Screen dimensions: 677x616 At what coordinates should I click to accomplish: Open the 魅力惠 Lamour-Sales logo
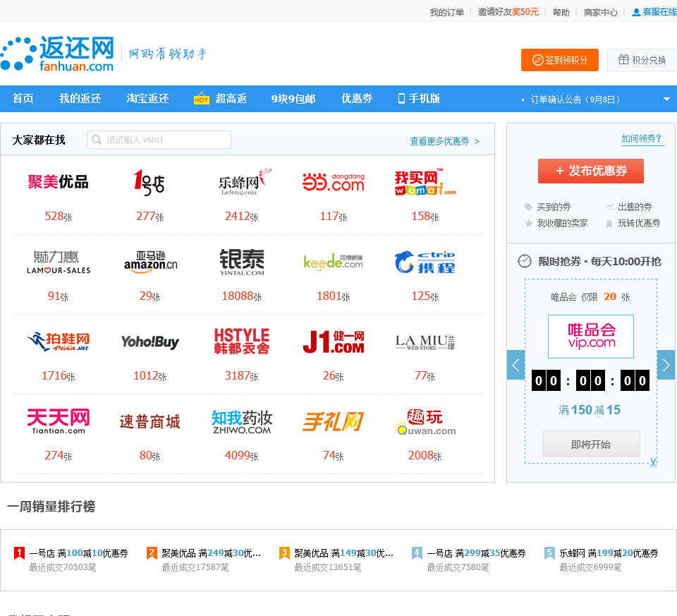59,262
